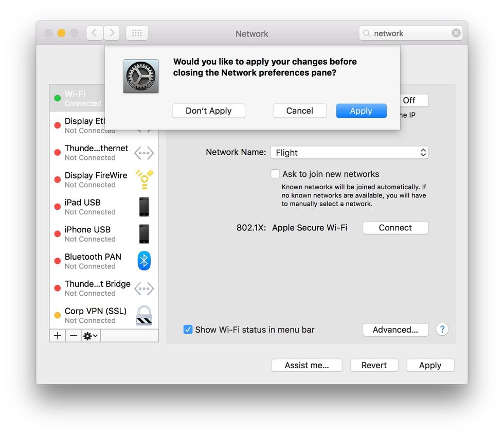Select the Bluetooth PAN service icon
The image size is (504, 436).
144,261
